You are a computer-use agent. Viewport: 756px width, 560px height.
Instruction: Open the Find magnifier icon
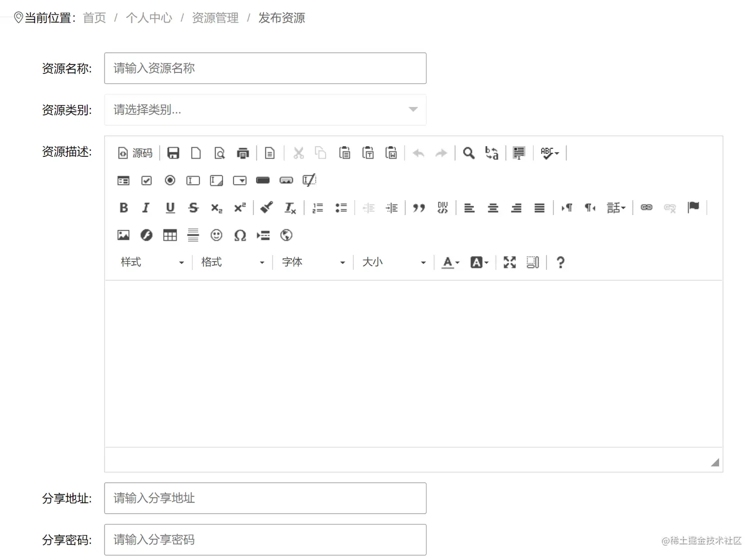[x=468, y=153]
